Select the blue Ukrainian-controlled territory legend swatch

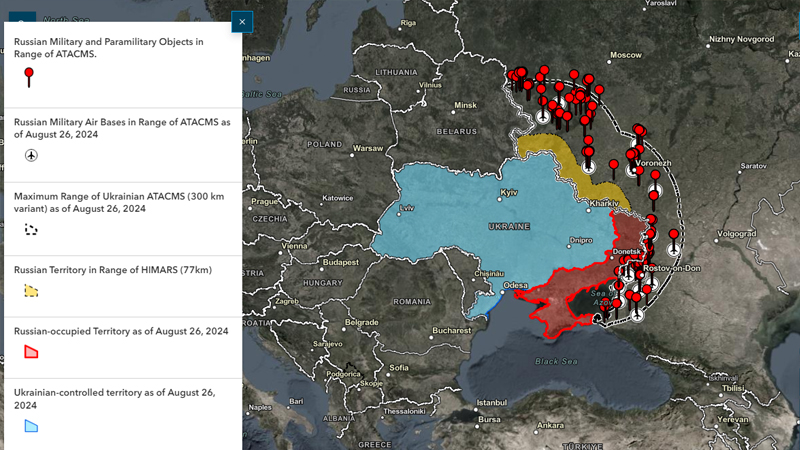tap(31, 426)
